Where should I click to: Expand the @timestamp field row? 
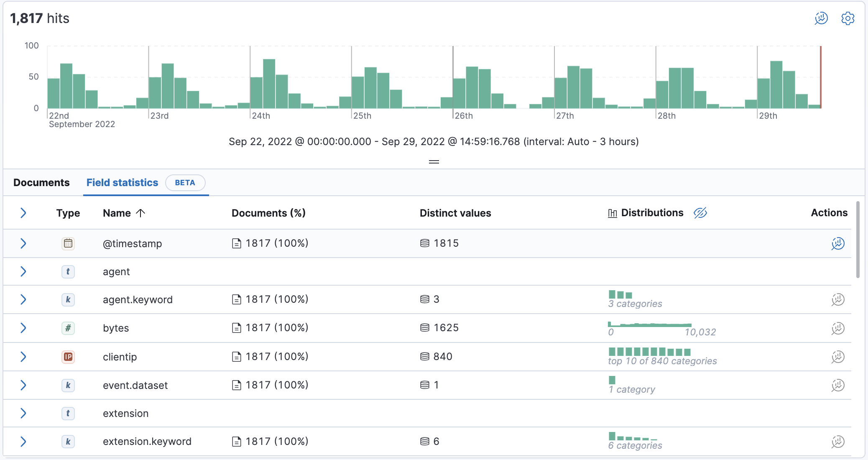coord(23,243)
